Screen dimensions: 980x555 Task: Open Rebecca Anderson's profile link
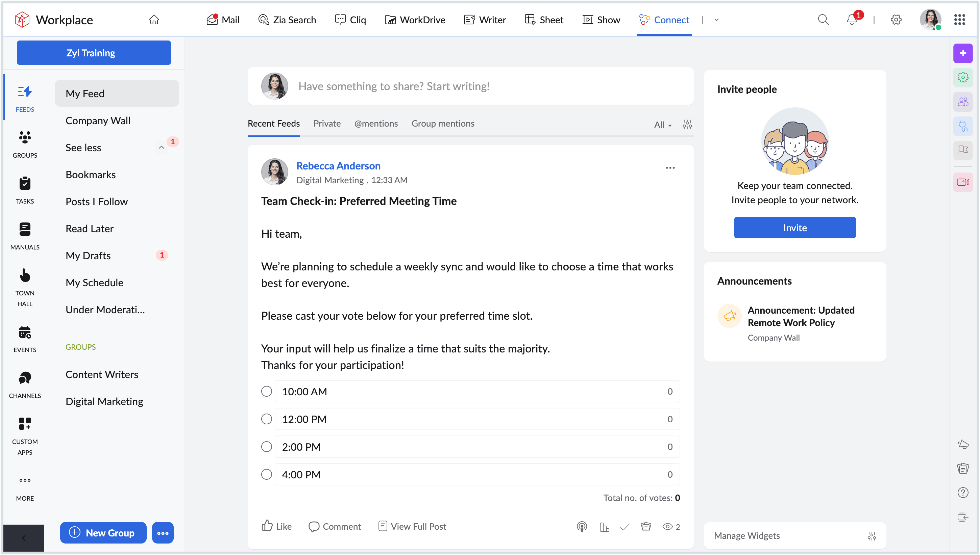pos(338,166)
